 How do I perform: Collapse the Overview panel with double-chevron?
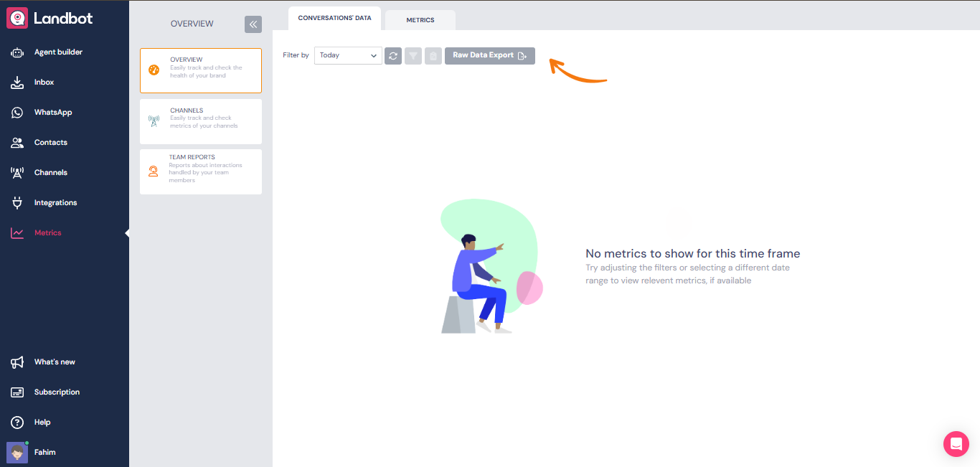(253, 24)
